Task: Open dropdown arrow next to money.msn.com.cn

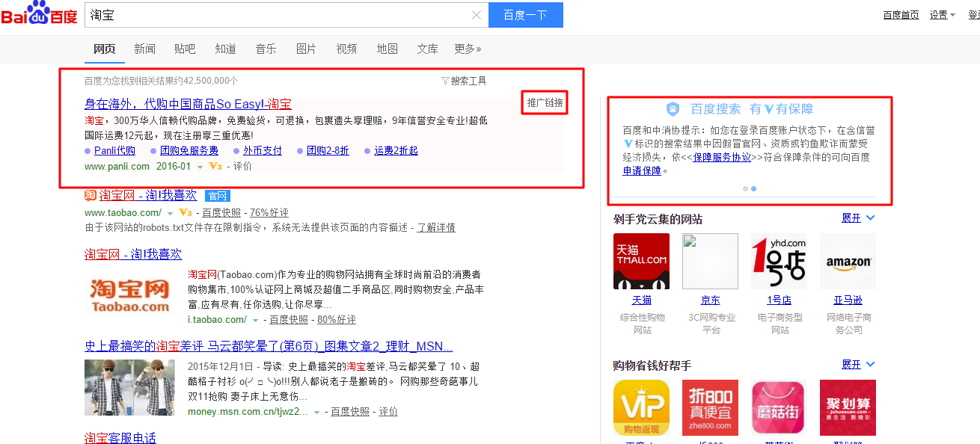Action: [317, 412]
